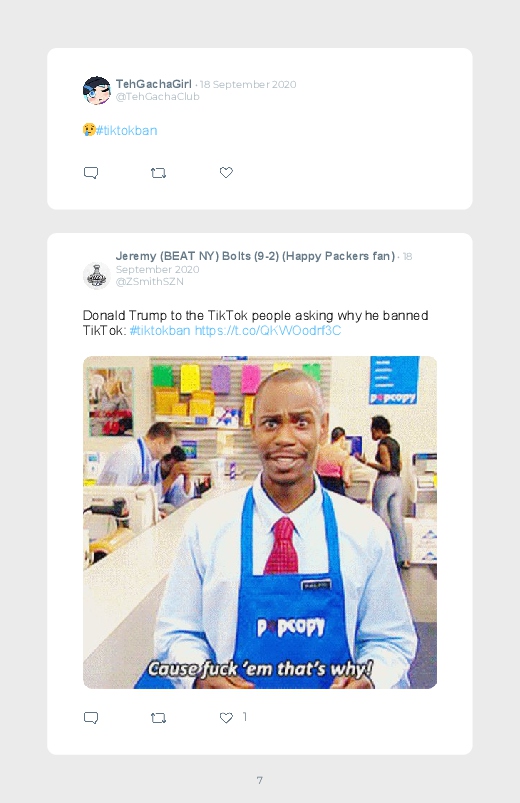This screenshot has width=520, height=803.
Task: Like the TehGachaGirl tweet
Action: pos(226,173)
